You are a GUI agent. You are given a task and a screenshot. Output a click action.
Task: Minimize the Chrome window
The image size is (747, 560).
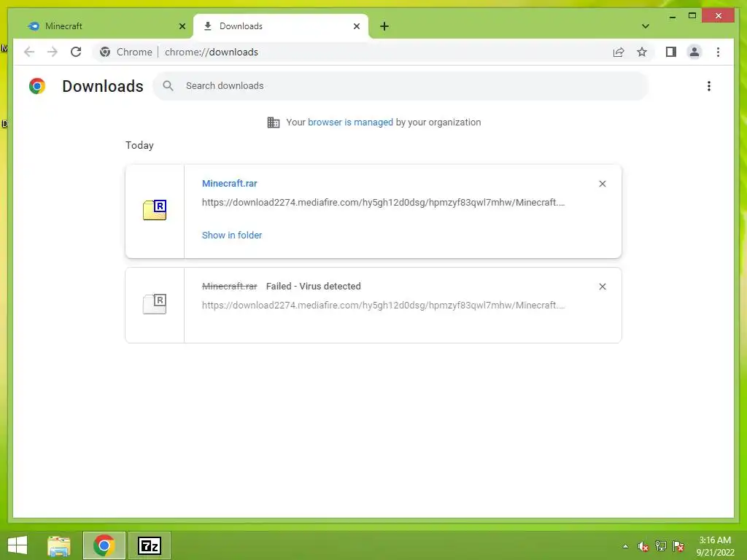pos(672,16)
